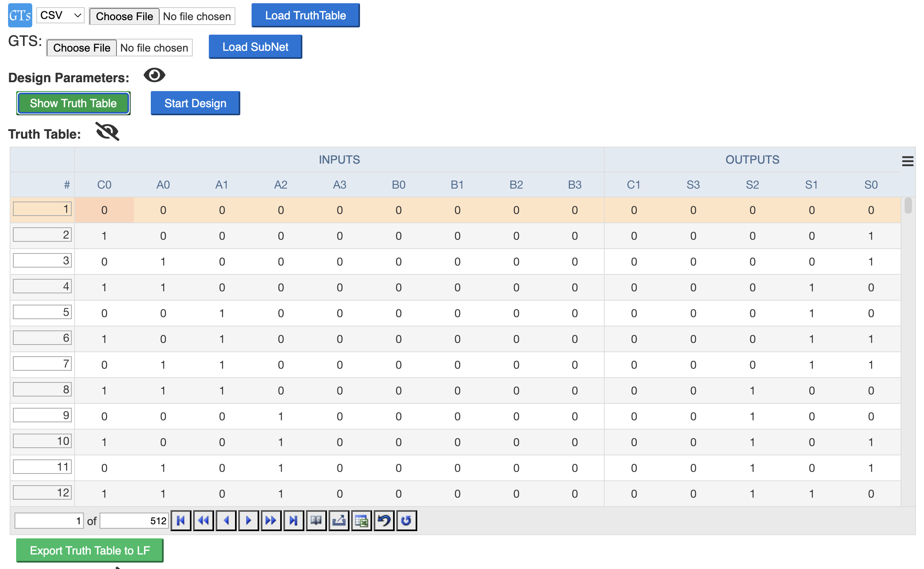Click the export arrow tray icon
Viewport: 924px width, 569px height.
[x=339, y=521]
